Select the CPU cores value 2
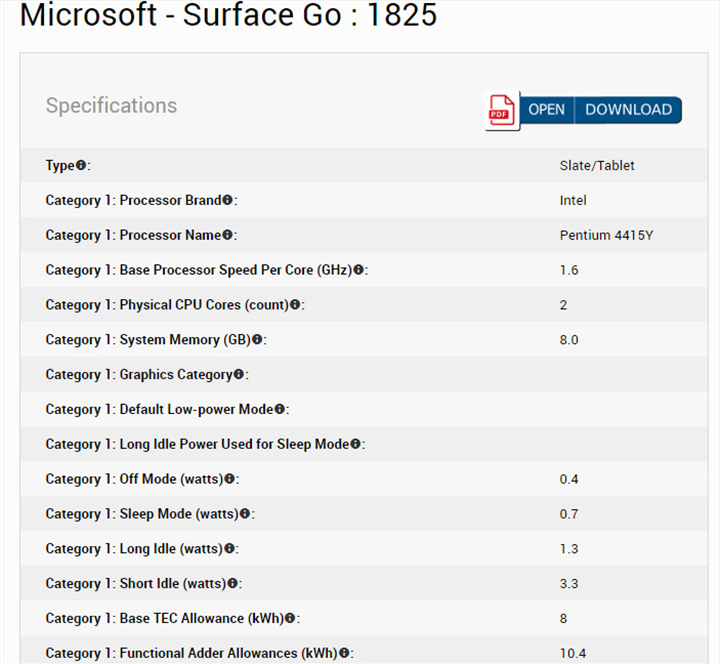The height and width of the screenshot is (664, 720). [563, 305]
